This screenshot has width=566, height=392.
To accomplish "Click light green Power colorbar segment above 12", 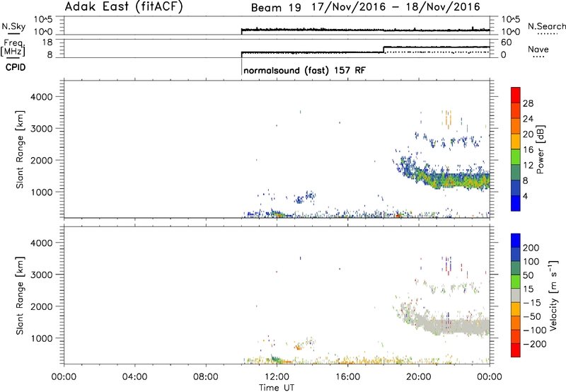I will 516,156.
